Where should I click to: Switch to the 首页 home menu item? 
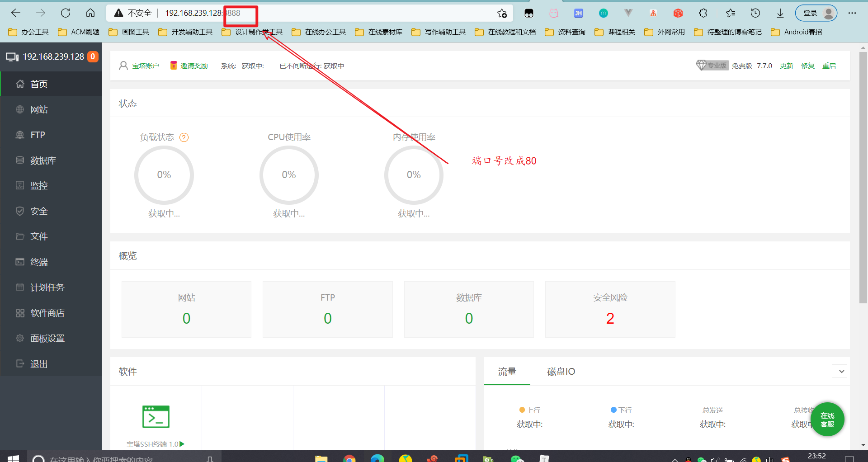[38, 84]
